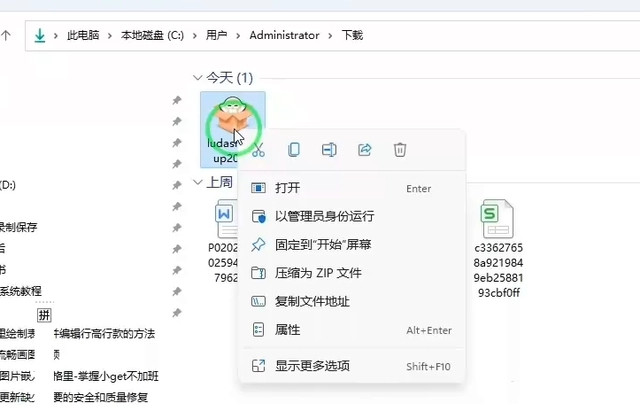Click Administrator breadcrumb segment
This screenshot has width=640, height=411.
284,36
